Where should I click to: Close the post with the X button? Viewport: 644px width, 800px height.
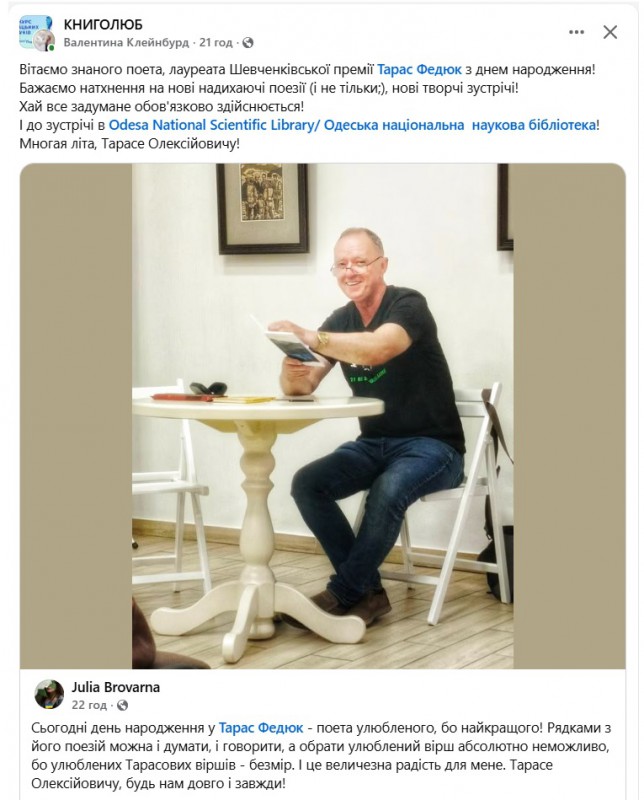610,32
